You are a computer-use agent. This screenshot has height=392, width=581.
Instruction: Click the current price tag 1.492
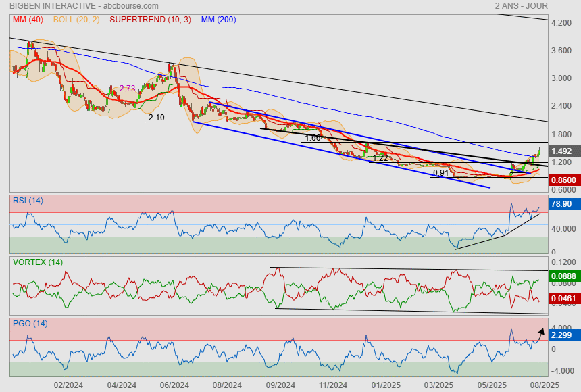562,151
